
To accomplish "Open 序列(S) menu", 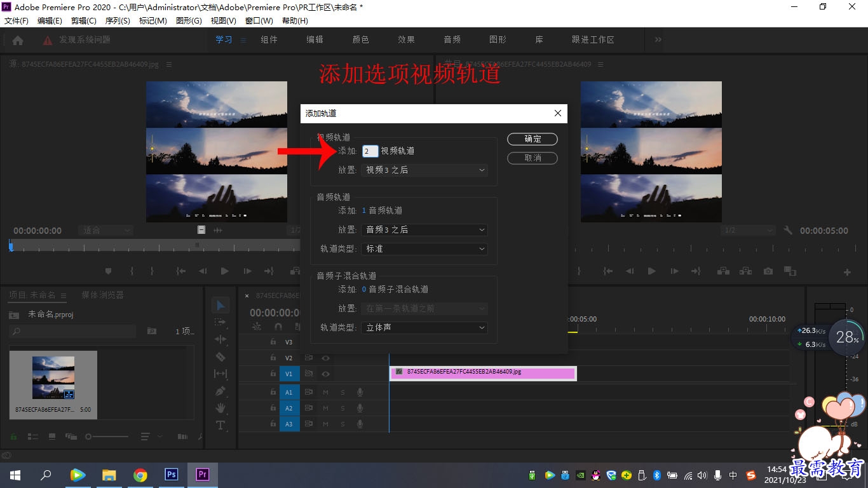I will (118, 20).
